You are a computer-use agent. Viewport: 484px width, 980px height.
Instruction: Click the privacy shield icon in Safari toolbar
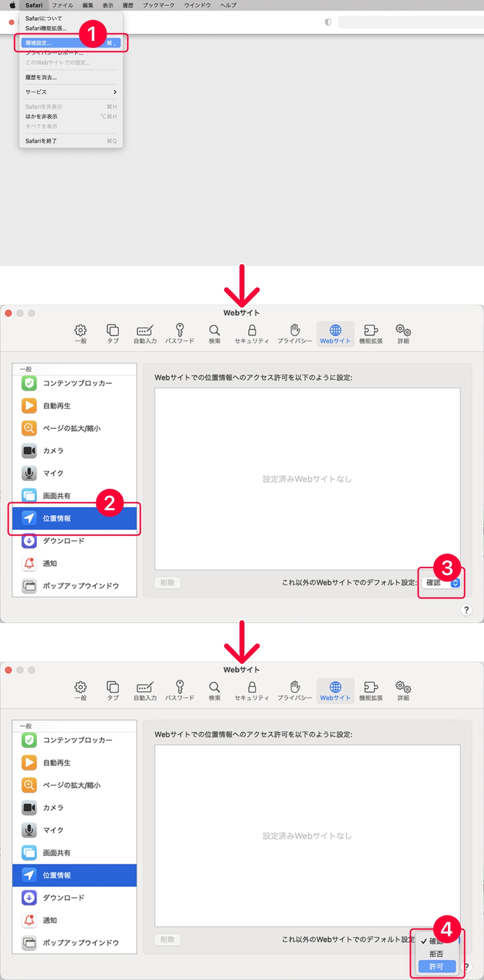tap(328, 22)
